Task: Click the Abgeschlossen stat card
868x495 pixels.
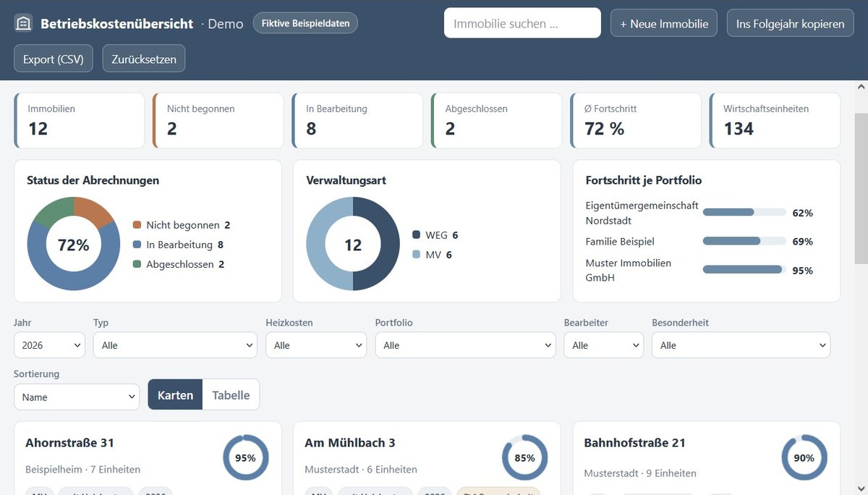Action: tap(497, 121)
